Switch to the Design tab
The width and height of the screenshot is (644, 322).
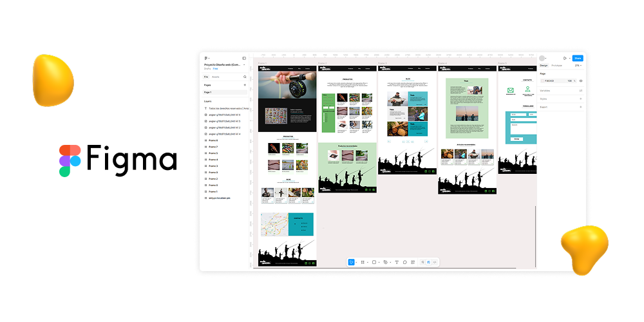click(544, 65)
